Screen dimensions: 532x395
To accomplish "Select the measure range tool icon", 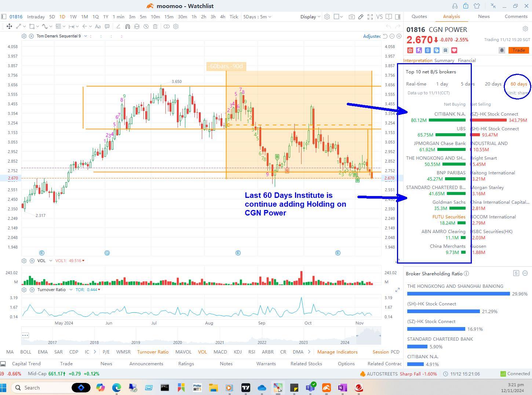I will [x=72, y=26].
